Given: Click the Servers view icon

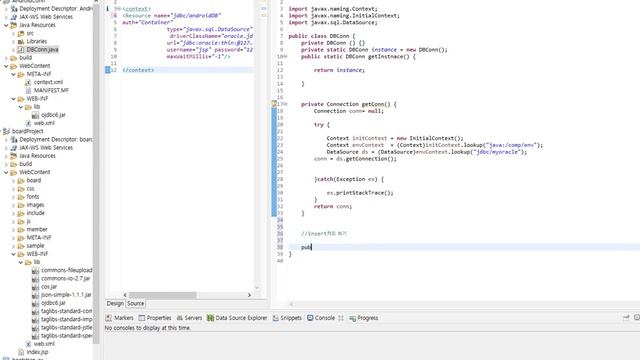Looking at the screenshot, I should point(180,318).
